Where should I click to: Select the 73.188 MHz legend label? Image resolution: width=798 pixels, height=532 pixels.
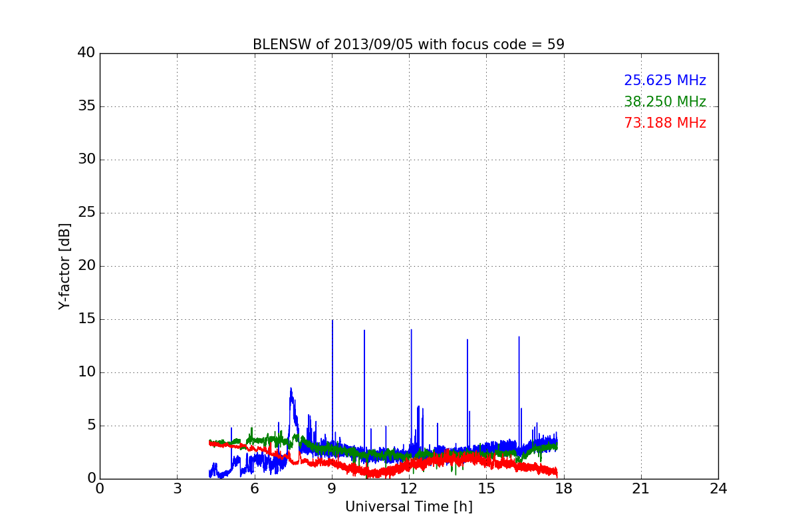665,123
